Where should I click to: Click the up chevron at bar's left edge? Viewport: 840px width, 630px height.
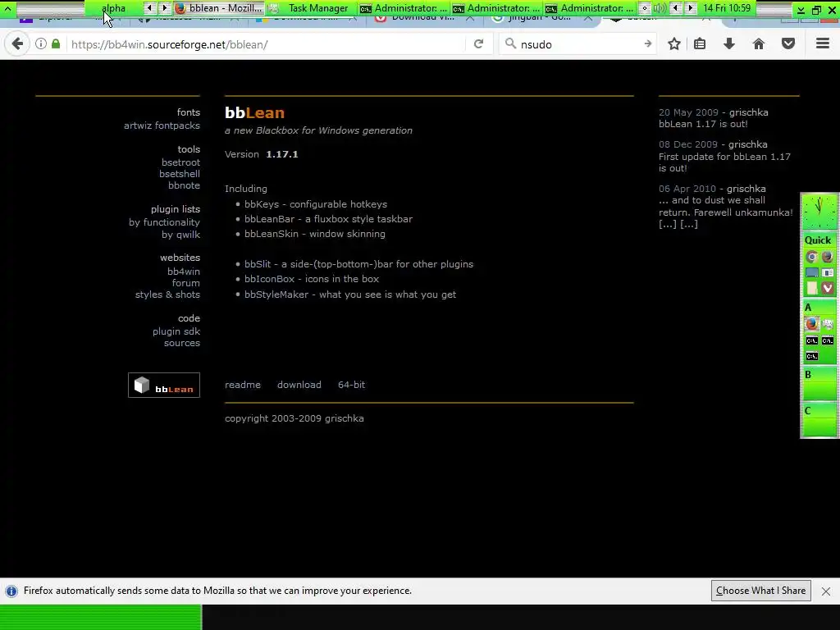[8, 8]
